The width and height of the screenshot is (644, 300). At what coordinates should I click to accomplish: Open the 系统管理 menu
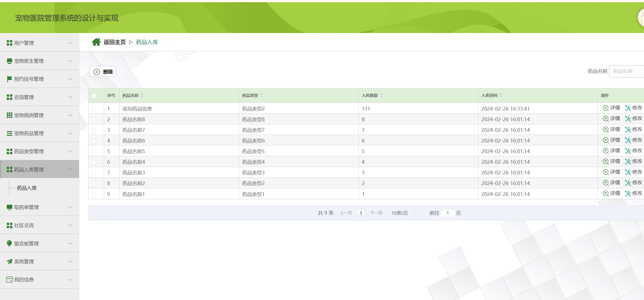40,261
